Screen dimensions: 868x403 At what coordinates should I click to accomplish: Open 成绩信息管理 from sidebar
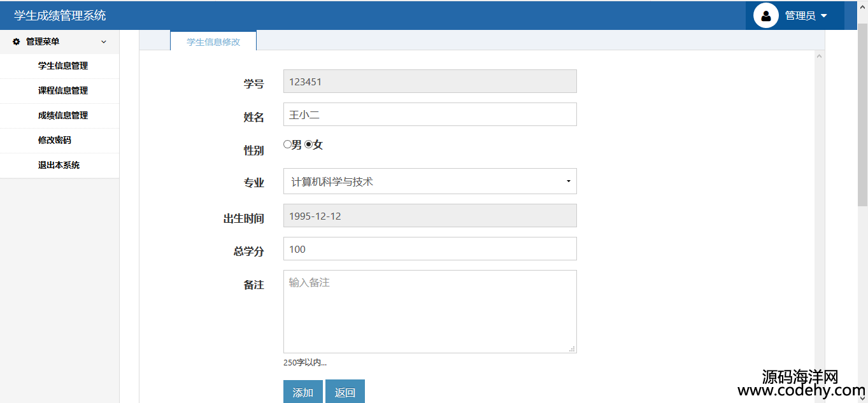click(x=62, y=115)
